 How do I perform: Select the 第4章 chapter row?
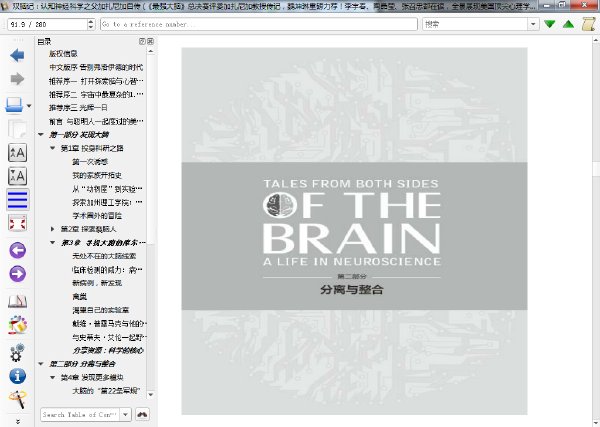pos(92,377)
